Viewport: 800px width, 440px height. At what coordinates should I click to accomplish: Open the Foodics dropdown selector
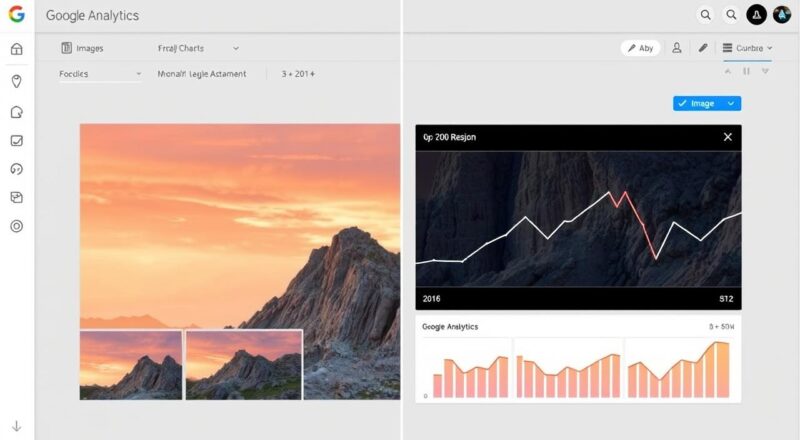pyautogui.click(x=100, y=74)
